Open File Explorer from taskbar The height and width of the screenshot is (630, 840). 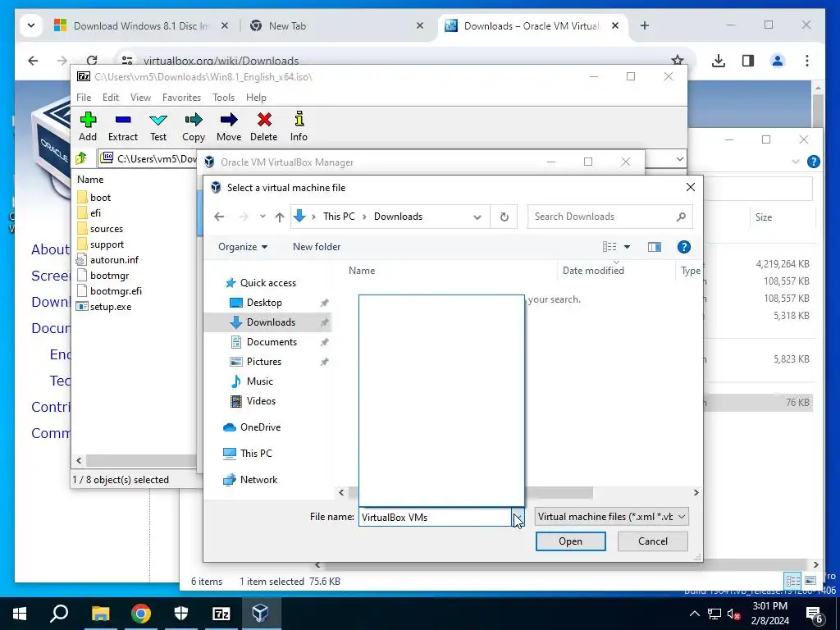(x=100, y=614)
